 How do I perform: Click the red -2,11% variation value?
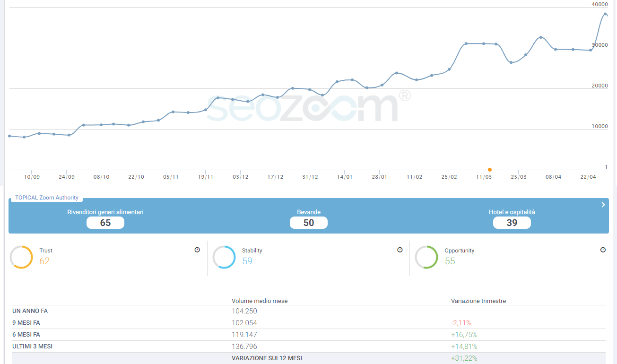pos(461,323)
